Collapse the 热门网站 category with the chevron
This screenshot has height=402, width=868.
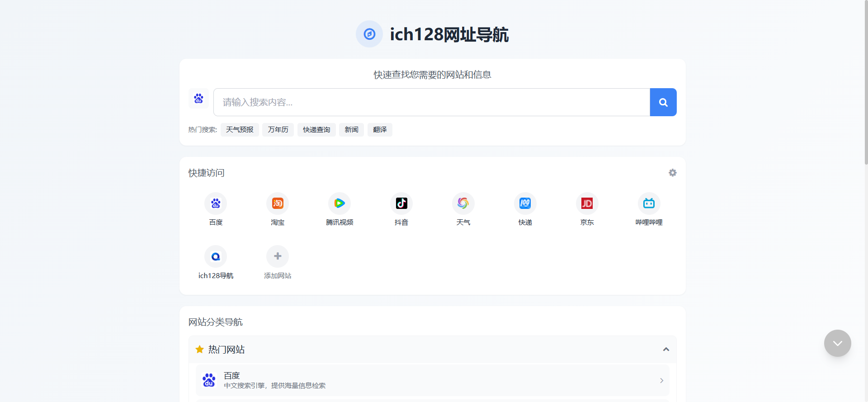666,350
